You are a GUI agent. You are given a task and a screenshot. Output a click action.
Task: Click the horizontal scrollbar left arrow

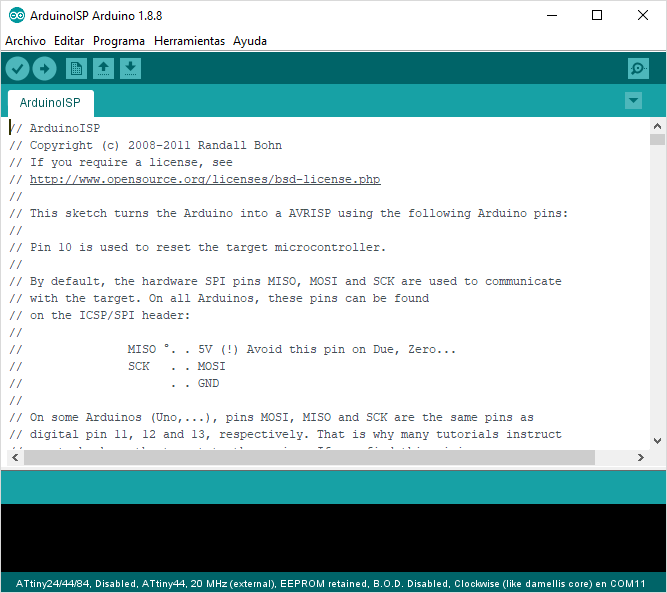[15, 457]
